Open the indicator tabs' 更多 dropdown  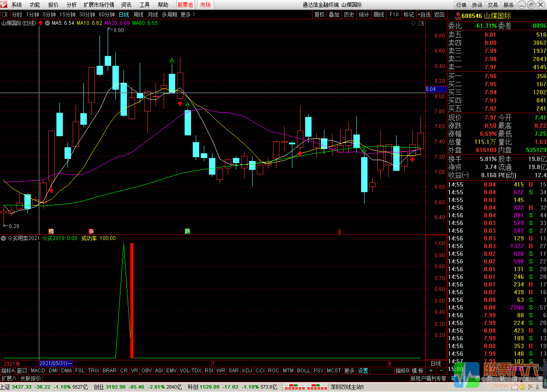pyautogui.click(x=349, y=371)
